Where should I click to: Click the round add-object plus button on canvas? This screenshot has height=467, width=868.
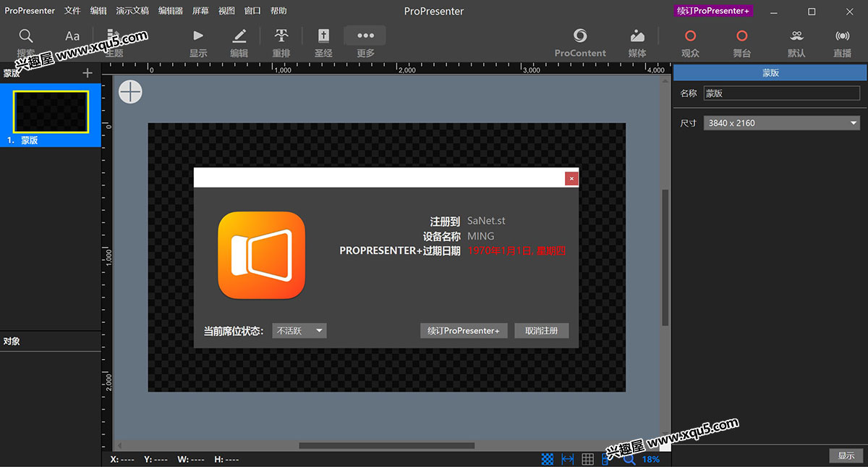[x=130, y=92]
